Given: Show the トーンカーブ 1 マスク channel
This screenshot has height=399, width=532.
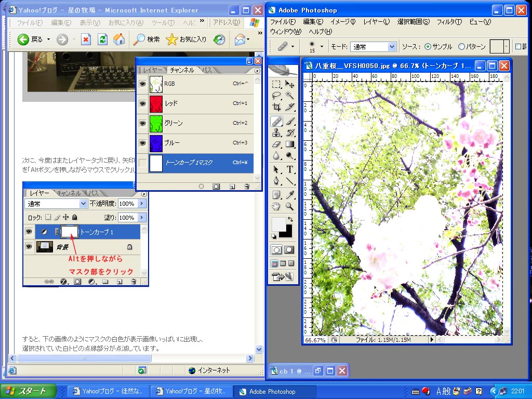Looking at the screenshot, I should (142, 163).
